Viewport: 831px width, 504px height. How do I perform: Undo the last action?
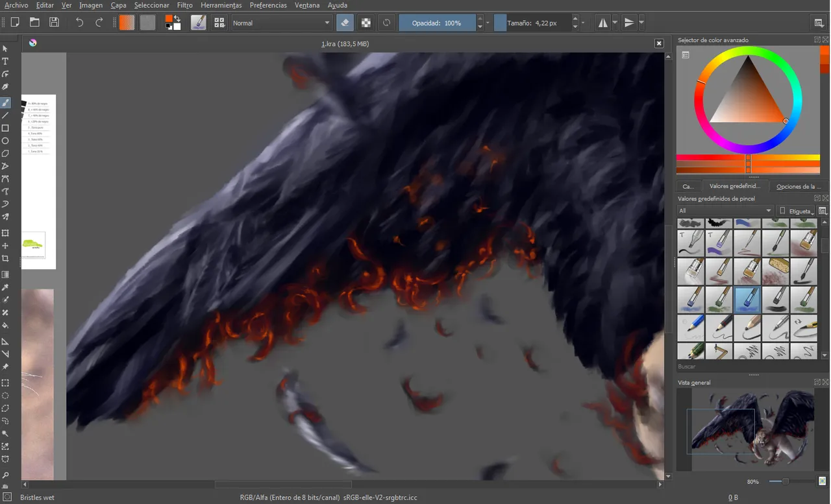coord(79,23)
